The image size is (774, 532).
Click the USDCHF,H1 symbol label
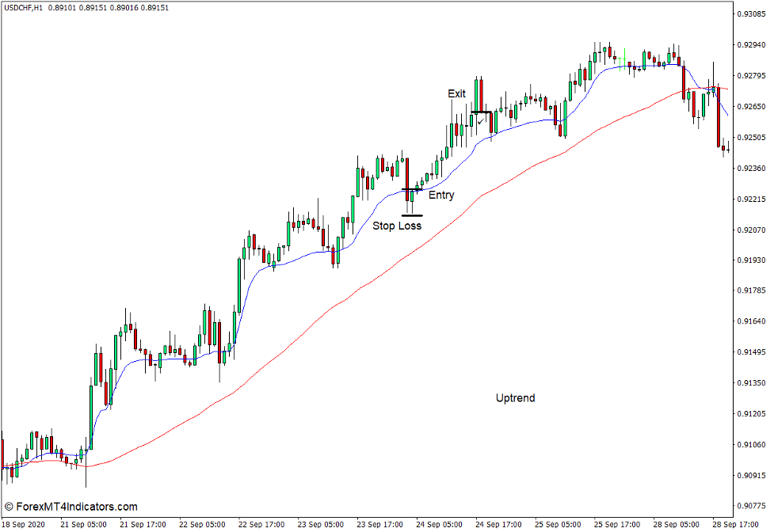(x=24, y=6)
